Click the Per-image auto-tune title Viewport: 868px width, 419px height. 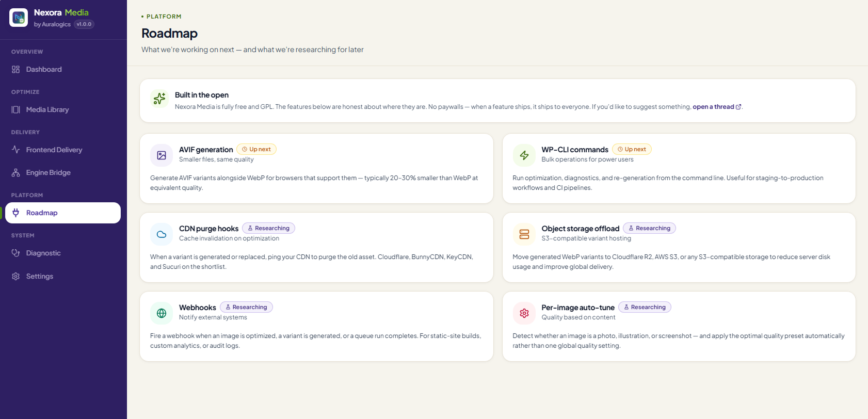coord(578,308)
